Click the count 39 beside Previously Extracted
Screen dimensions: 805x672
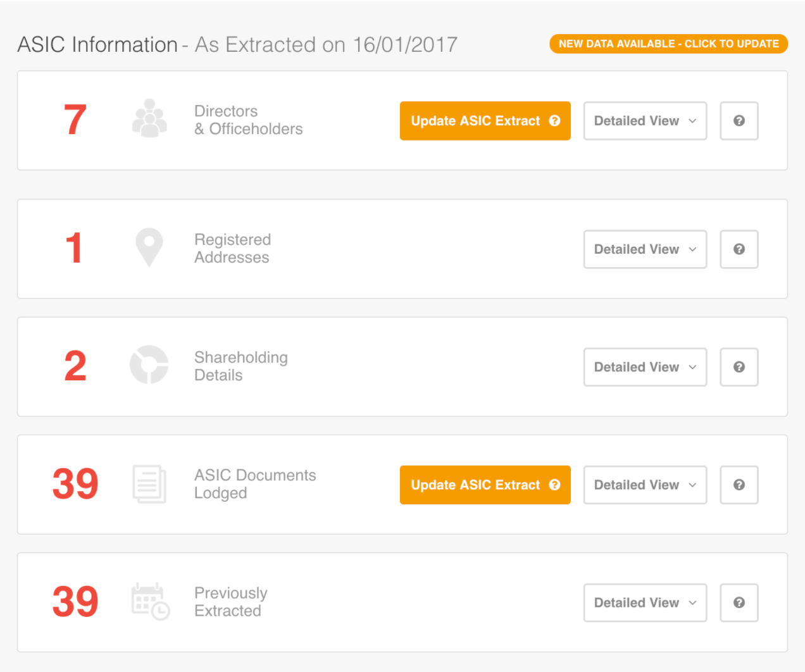(x=75, y=601)
